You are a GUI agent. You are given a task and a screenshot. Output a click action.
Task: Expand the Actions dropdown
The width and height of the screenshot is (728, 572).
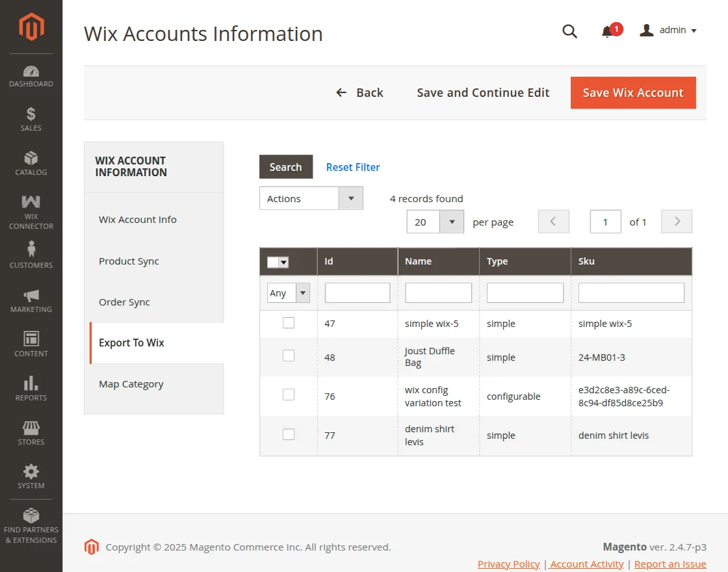tap(311, 198)
